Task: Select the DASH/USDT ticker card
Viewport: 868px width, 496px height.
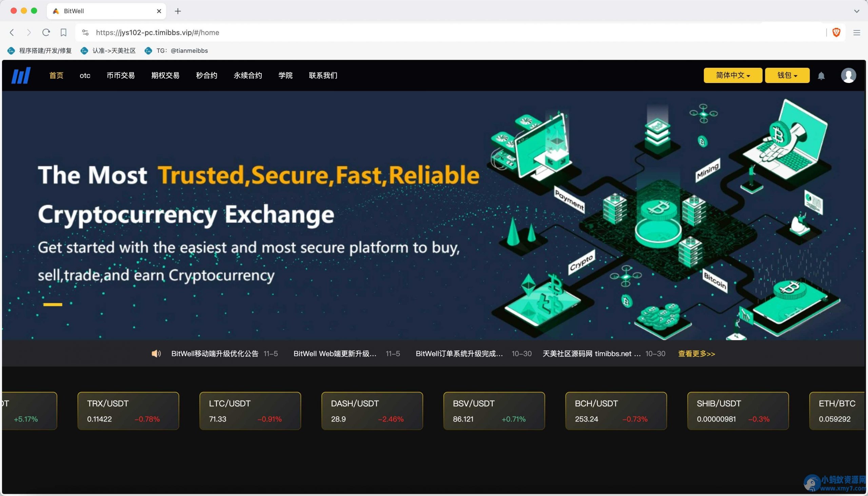Action: (372, 411)
